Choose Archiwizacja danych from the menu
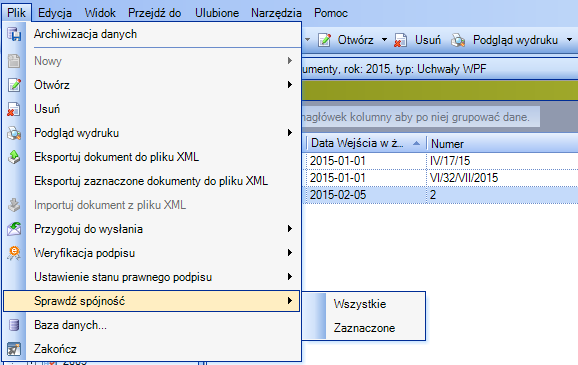Screen dimensions: 578x365 point(152,34)
